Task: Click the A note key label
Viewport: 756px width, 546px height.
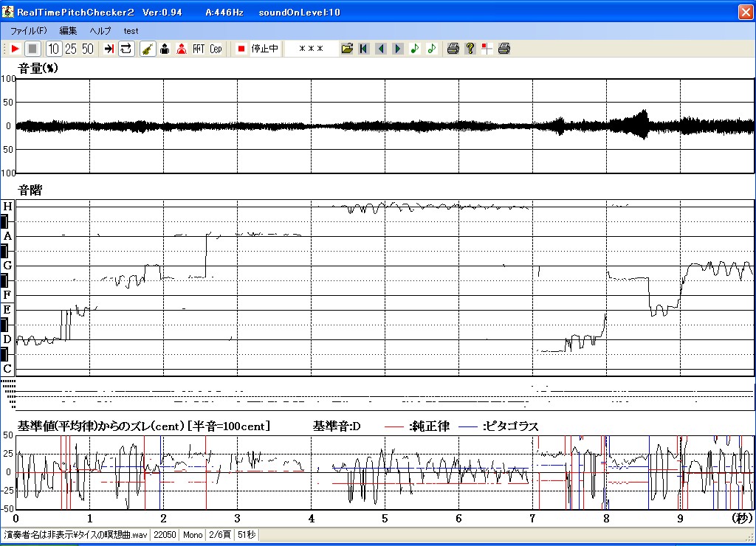Action: (7, 236)
